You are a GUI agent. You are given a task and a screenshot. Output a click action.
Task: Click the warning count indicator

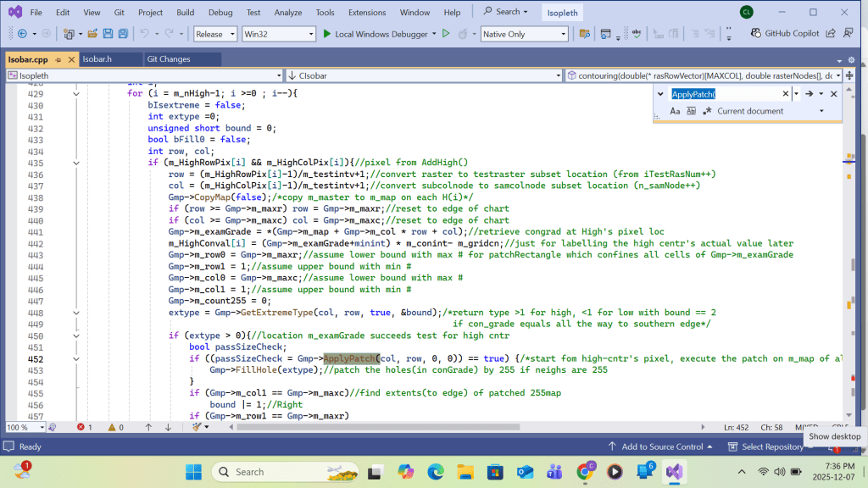point(115,427)
